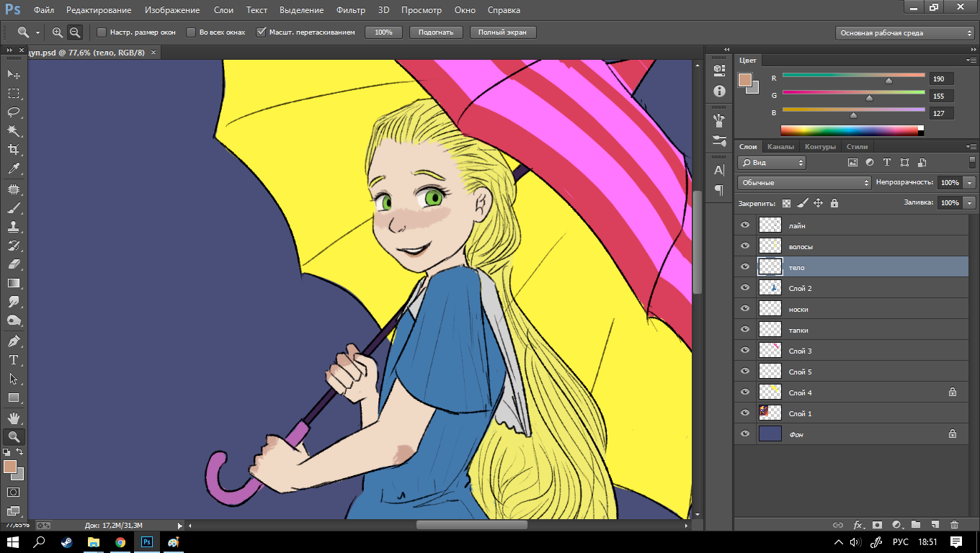980x553 pixels.
Task: Select the Crop tool
Action: coord(14,150)
